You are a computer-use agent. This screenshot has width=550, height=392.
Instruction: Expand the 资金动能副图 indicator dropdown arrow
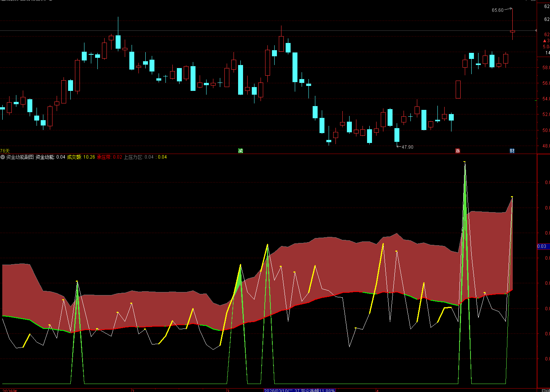(3, 157)
